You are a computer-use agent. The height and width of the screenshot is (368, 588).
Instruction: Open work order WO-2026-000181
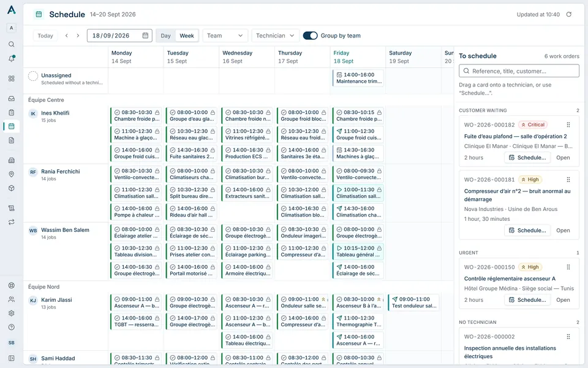pyautogui.click(x=563, y=231)
